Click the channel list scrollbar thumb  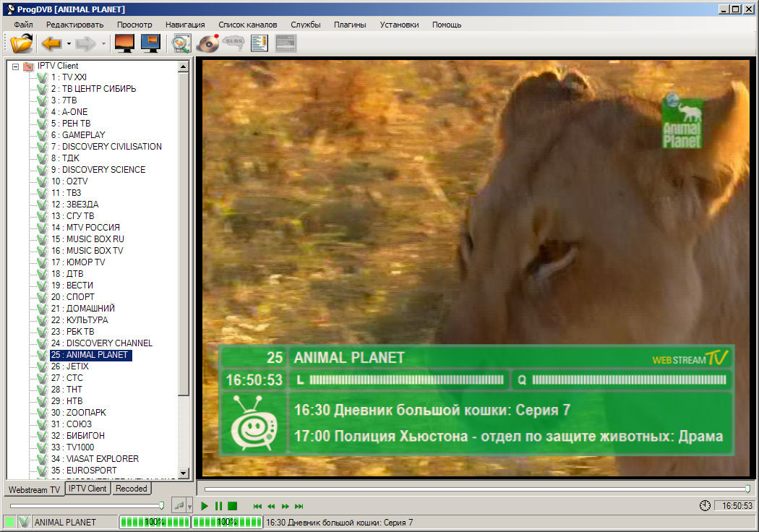(183, 233)
